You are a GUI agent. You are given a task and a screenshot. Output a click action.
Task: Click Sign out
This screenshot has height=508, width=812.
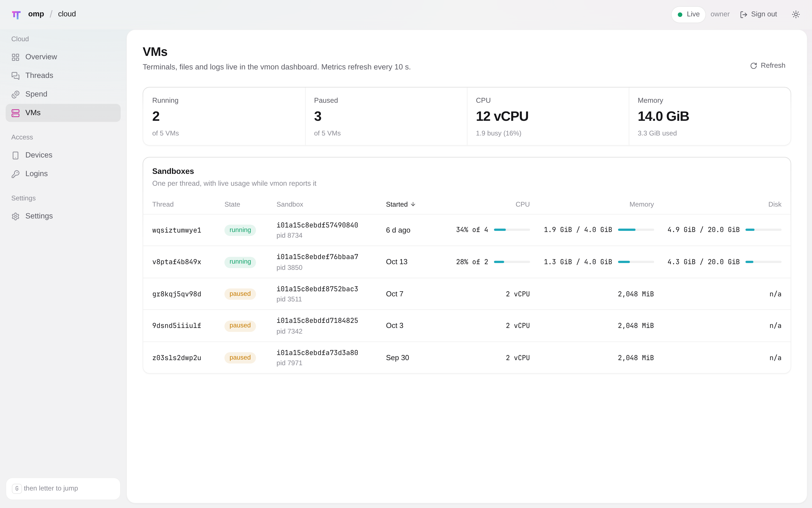coord(759,14)
